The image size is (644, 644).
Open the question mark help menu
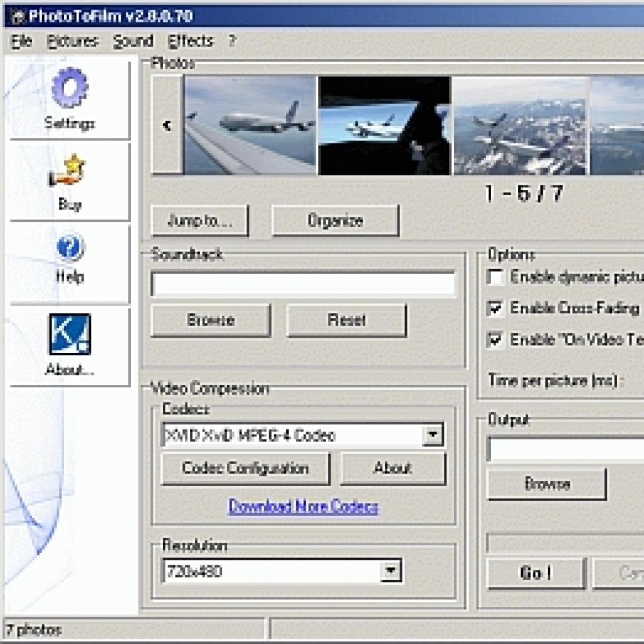[232, 41]
